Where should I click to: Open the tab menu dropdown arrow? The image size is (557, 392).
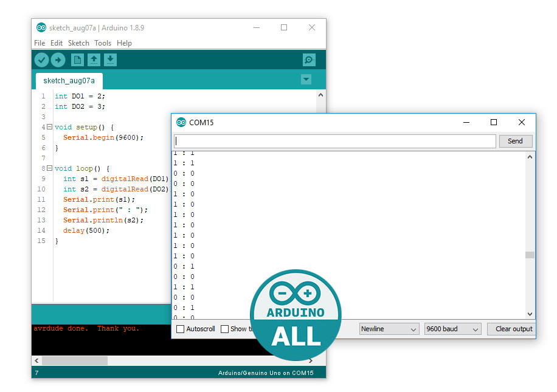click(306, 79)
